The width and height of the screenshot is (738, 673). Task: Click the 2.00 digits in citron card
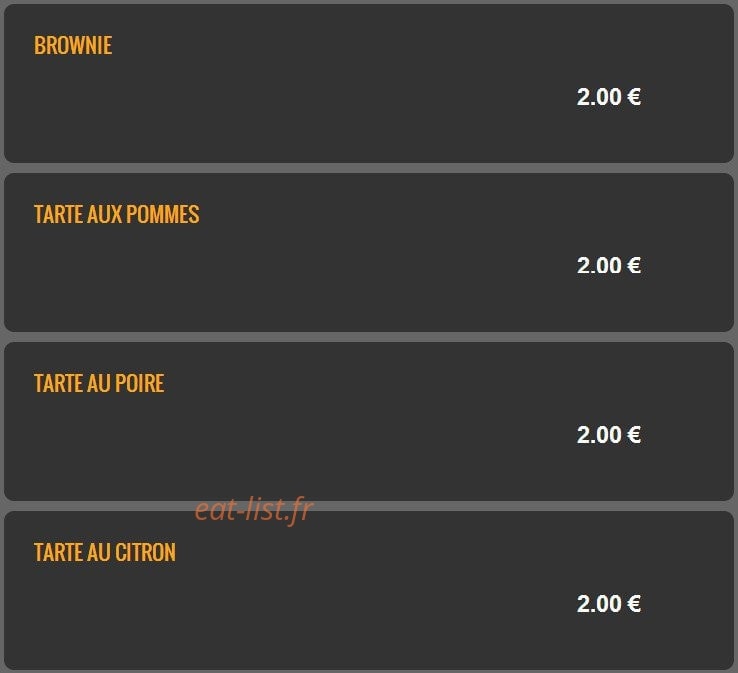[x=599, y=603]
